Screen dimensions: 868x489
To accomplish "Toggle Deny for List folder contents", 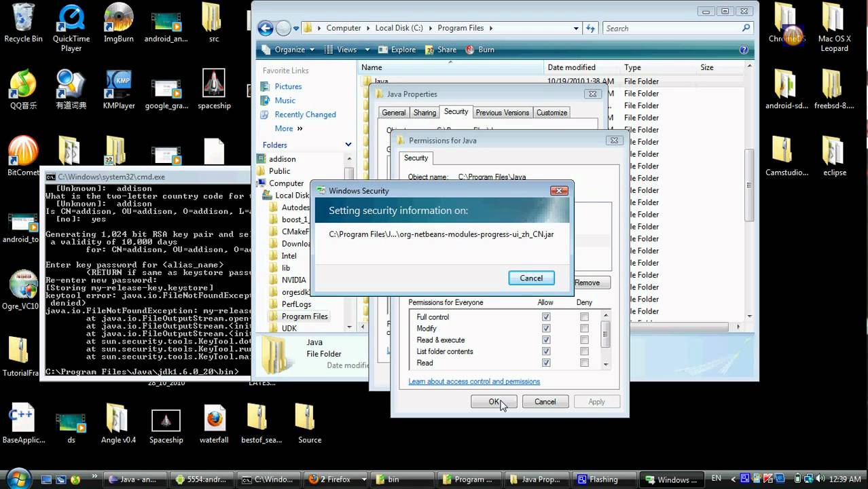I will (584, 352).
